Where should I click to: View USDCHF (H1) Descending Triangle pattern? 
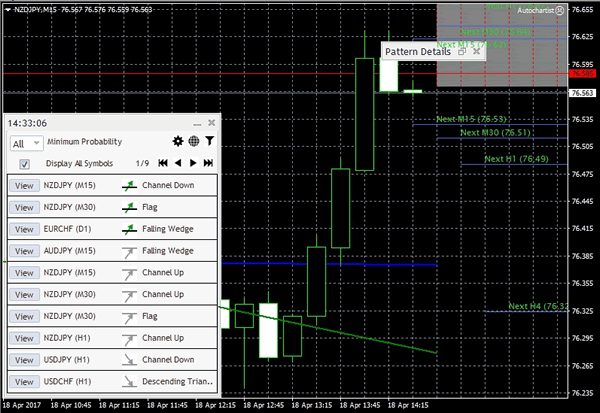coord(21,382)
